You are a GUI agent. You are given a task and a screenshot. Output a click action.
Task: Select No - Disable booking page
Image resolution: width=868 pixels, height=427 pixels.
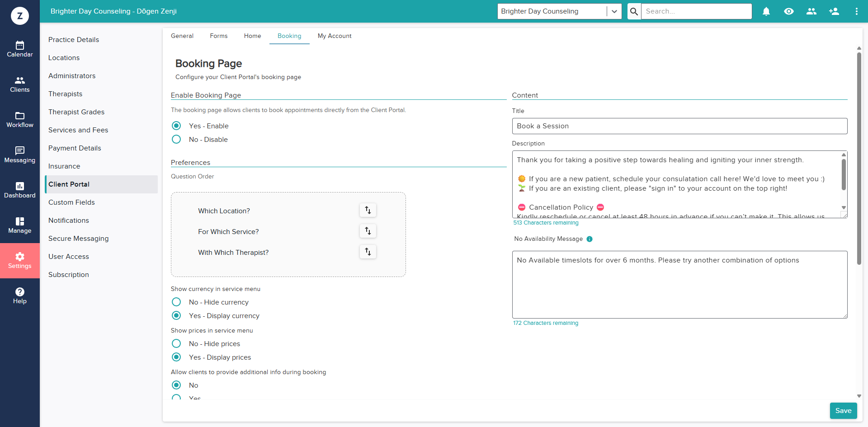tap(176, 139)
